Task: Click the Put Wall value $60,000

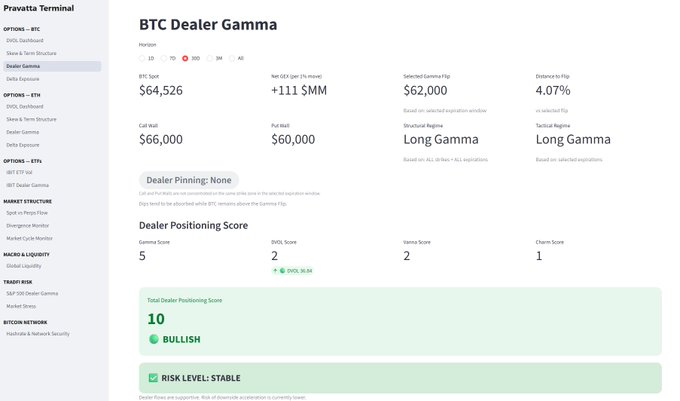Action: 293,139
